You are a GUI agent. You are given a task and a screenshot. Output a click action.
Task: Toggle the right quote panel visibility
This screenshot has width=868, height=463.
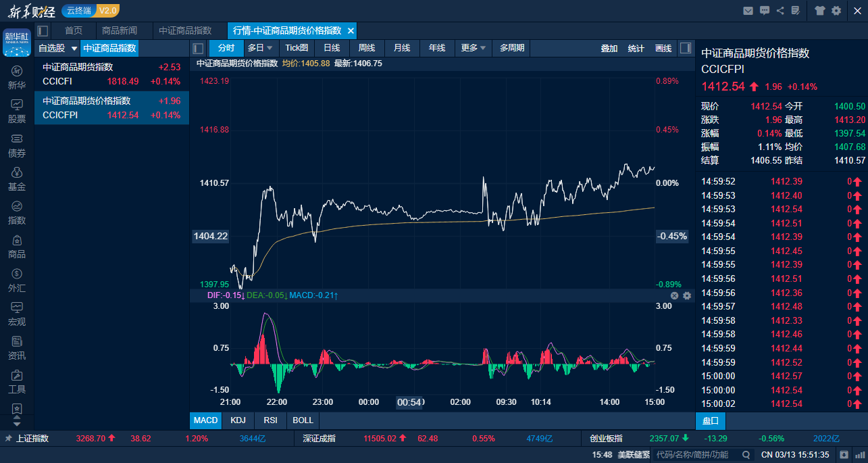coord(686,48)
